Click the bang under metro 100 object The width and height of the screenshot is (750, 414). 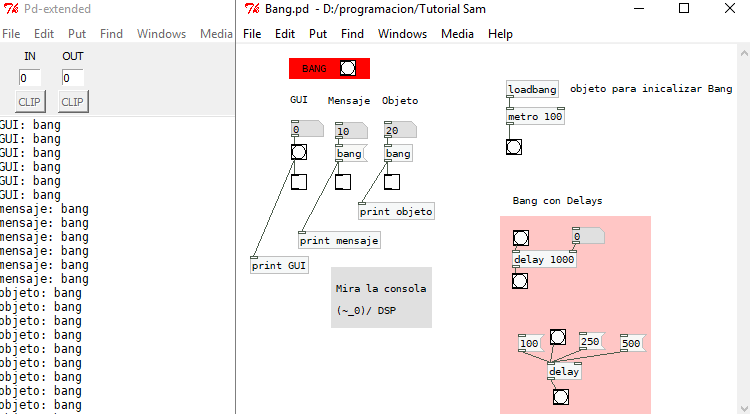coord(514,147)
